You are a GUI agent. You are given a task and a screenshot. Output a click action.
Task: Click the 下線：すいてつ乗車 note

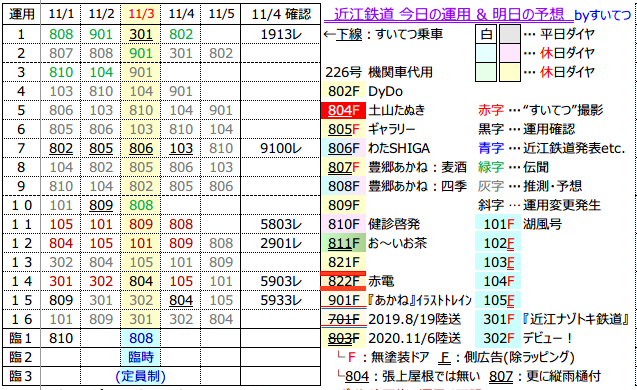coord(383,35)
